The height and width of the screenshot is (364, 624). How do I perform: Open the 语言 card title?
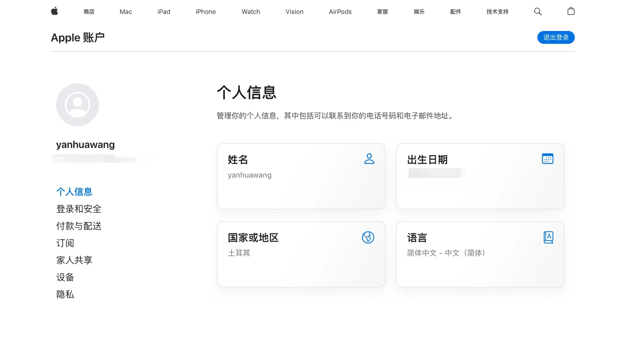tap(417, 238)
